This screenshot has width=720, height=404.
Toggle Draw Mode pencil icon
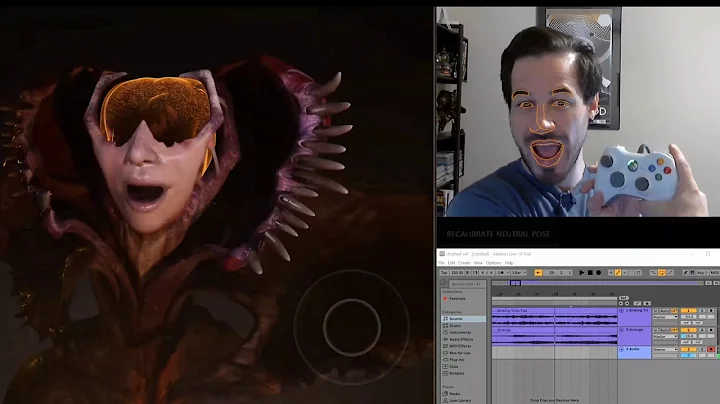click(x=686, y=273)
